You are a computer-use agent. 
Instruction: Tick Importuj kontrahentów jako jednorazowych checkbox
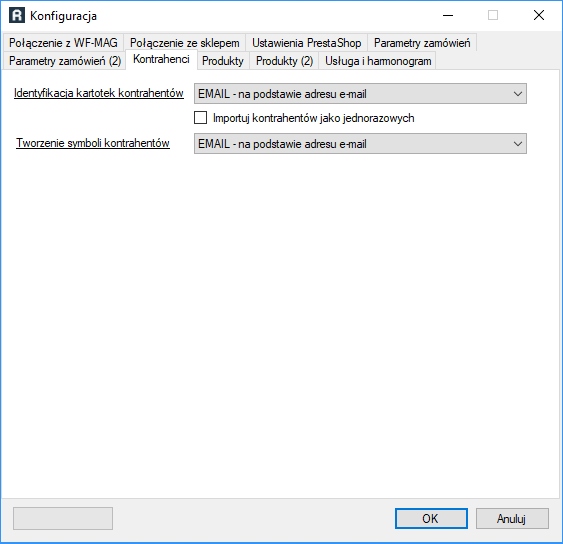[200, 118]
